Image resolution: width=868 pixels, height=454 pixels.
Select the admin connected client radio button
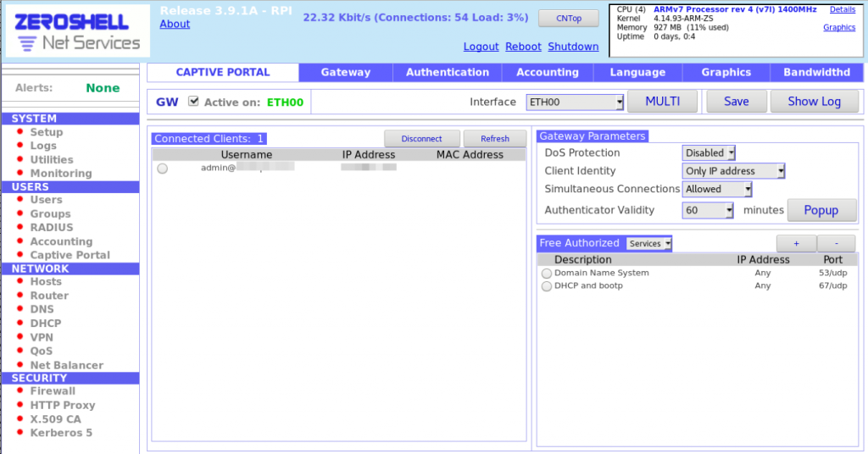click(x=162, y=169)
